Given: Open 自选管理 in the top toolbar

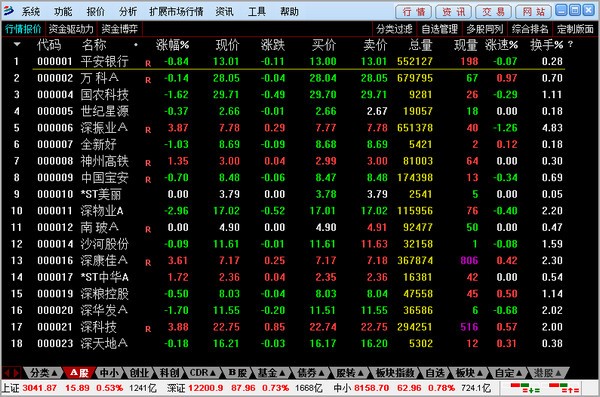Looking at the screenshot, I should (x=440, y=29).
